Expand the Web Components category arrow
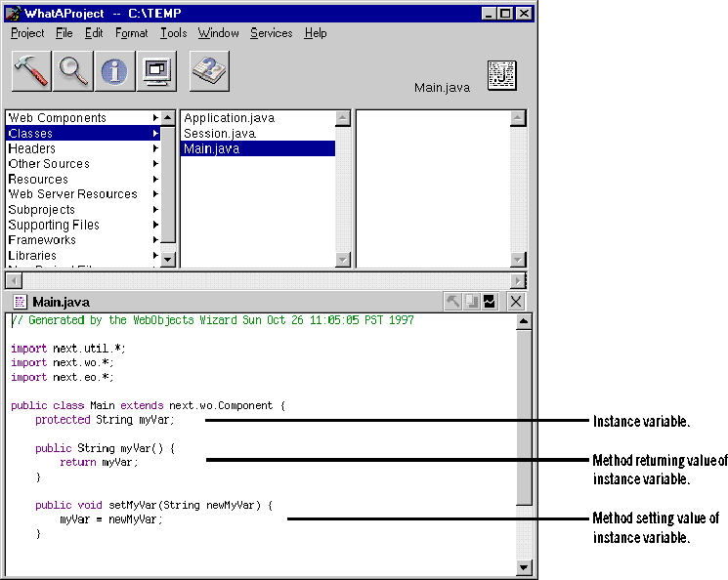The width and height of the screenshot is (728, 580). tap(155, 118)
